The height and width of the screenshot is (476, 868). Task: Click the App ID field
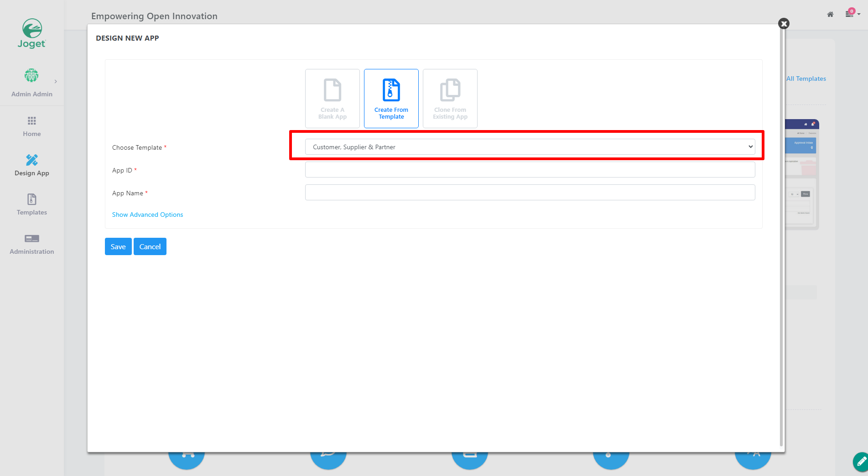point(530,170)
